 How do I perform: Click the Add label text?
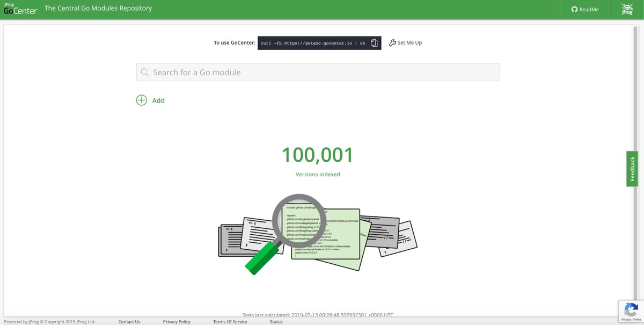158,100
